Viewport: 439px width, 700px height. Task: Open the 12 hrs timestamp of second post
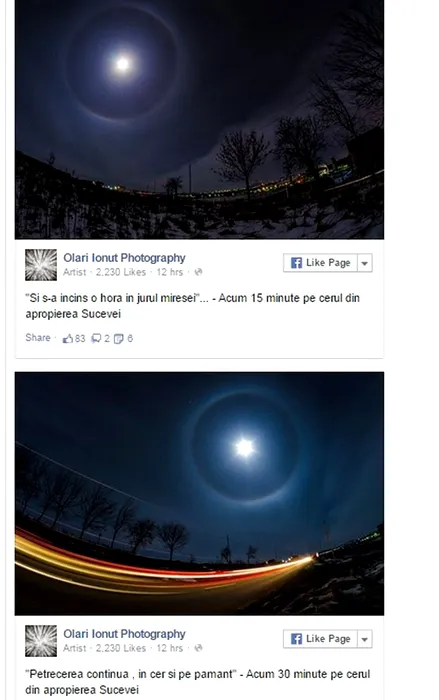(x=170, y=648)
